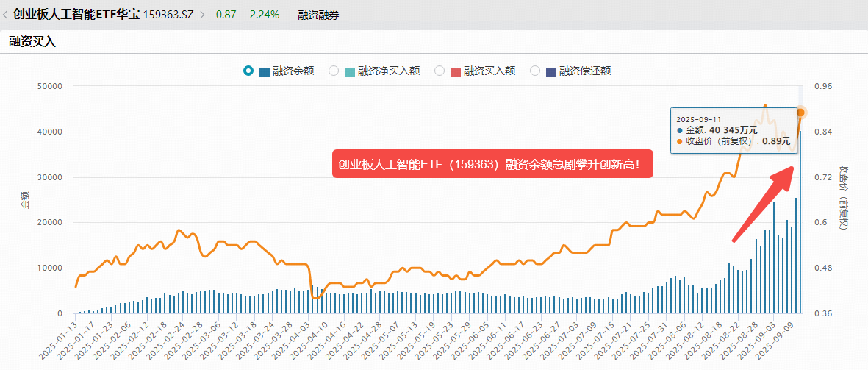Click the red 融资买入额 legend swatch
The image size is (868, 370).
[455, 71]
